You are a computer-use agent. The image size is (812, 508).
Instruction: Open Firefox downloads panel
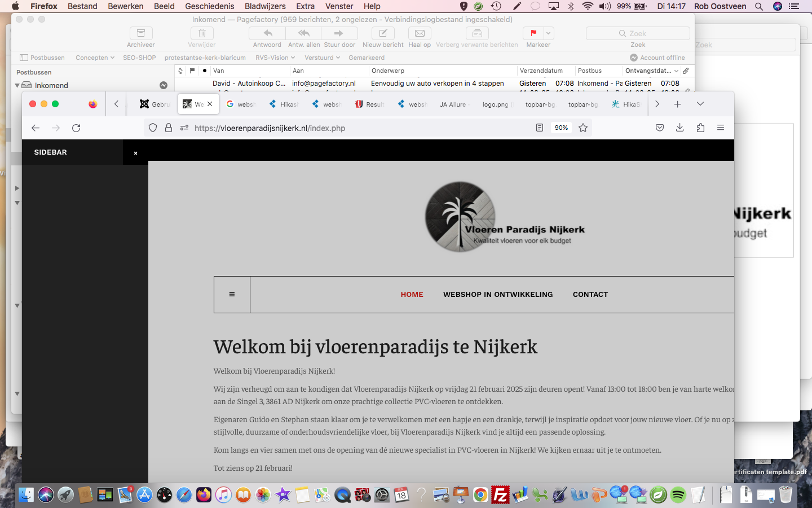[x=680, y=128]
